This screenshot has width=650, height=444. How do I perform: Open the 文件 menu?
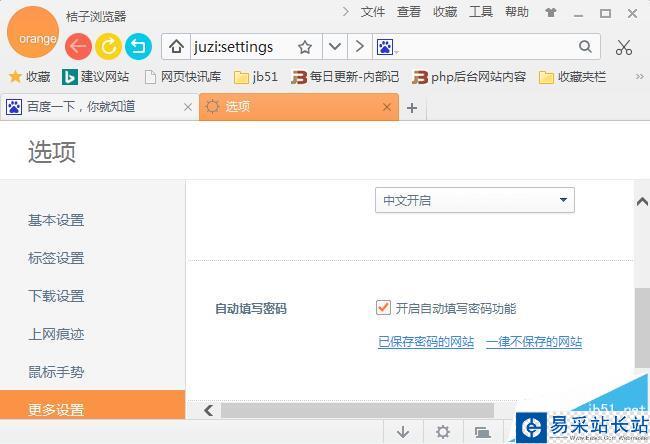[373, 12]
